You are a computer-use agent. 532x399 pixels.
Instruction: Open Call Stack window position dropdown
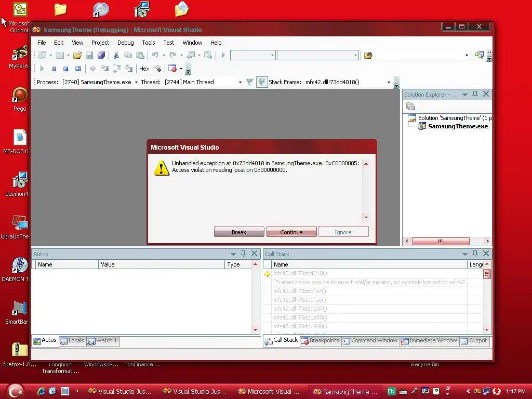click(x=465, y=254)
